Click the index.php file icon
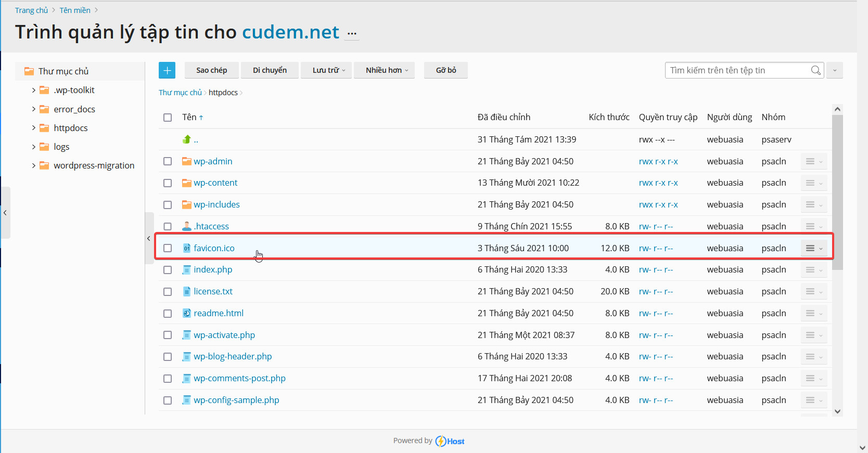The height and width of the screenshot is (453, 868). [x=187, y=269]
